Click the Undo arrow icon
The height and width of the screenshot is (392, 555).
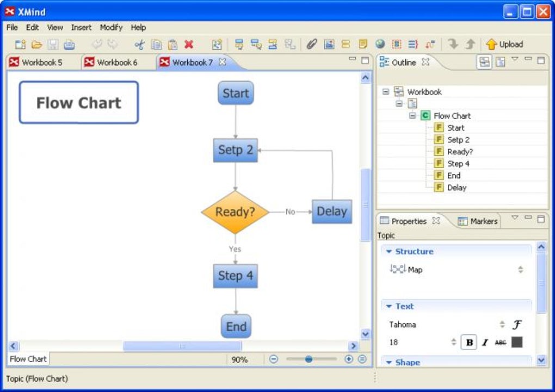[x=97, y=44]
